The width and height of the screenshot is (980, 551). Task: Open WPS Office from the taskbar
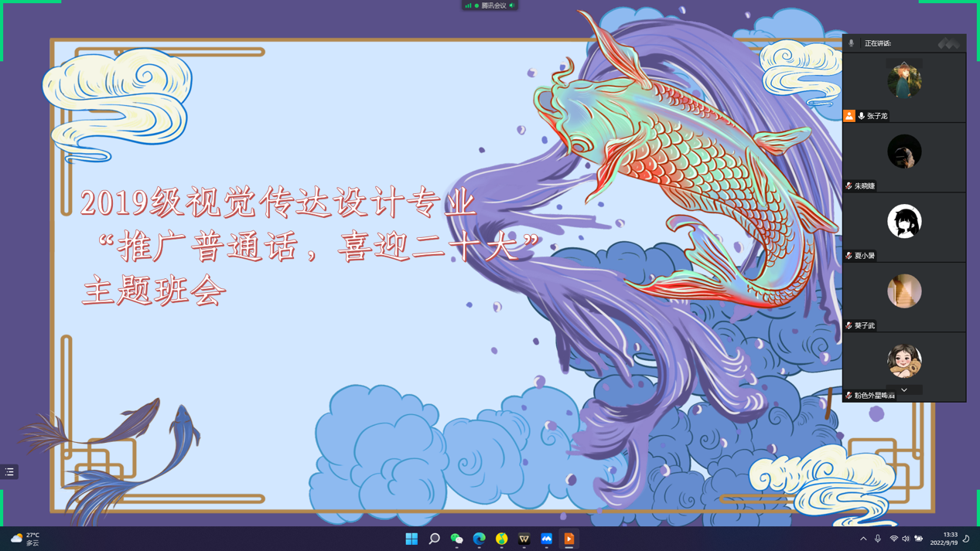click(524, 539)
